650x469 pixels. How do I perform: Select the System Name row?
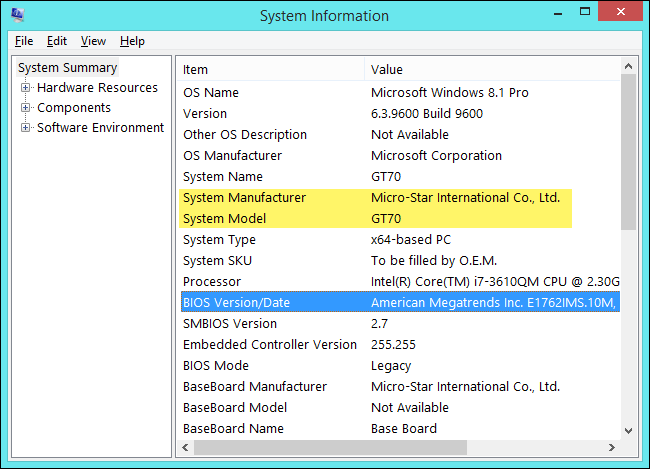point(400,177)
